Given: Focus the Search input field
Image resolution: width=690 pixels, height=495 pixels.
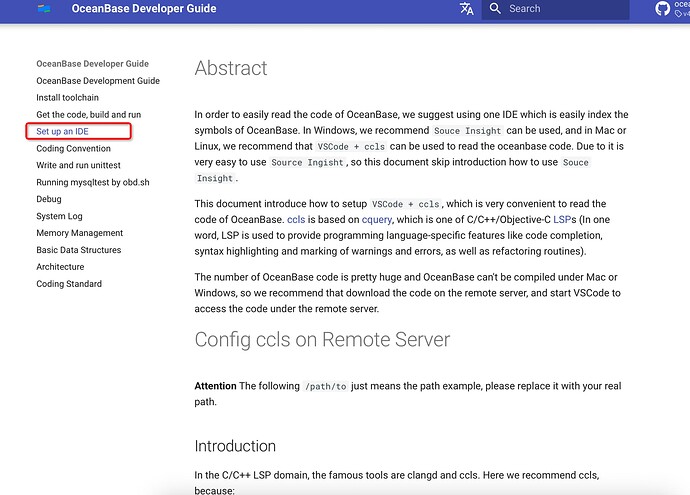Looking at the screenshot, I should tap(555, 9).
